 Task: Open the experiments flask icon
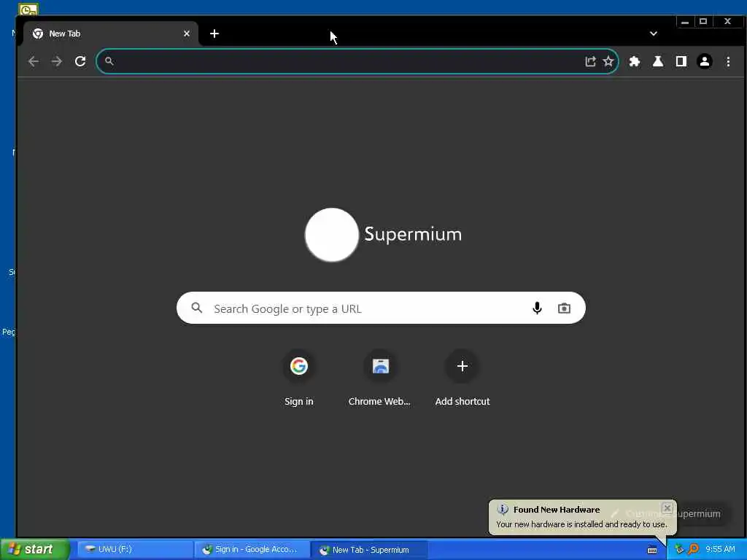(x=658, y=61)
